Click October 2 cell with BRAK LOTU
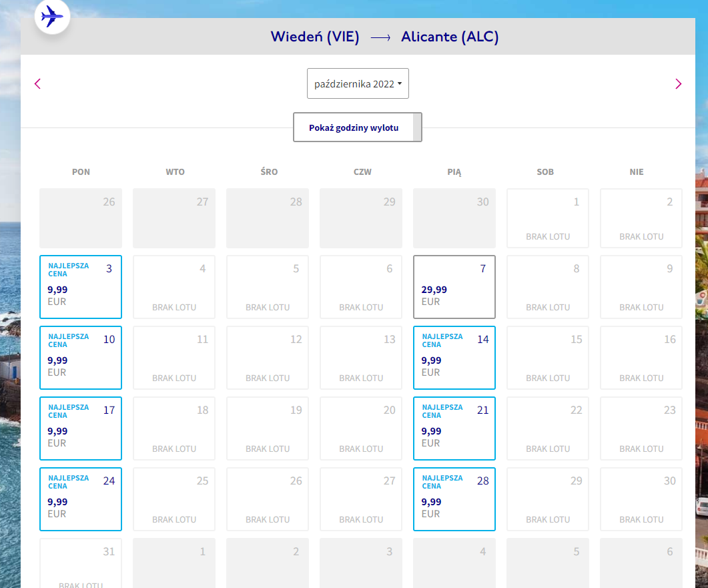This screenshot has width=708, height=588. [x=641, y=218]
